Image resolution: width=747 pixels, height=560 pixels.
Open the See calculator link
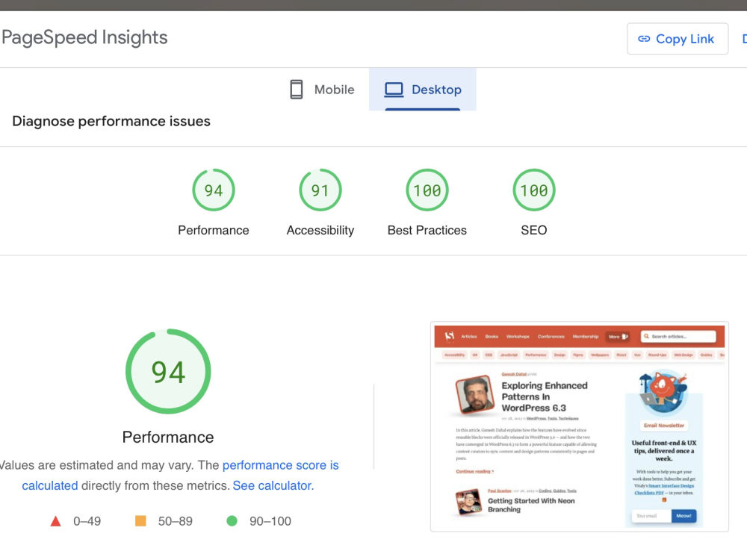[273, 486]
